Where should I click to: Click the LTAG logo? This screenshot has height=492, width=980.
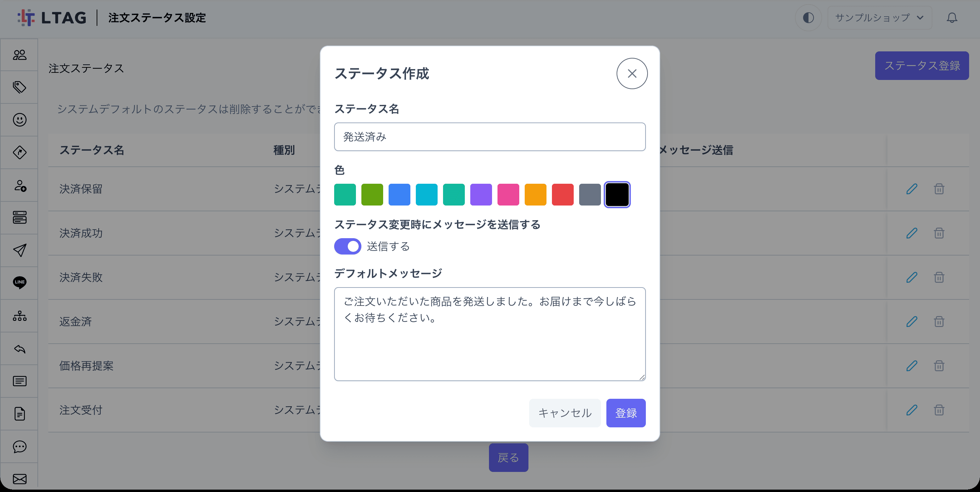(52, 17)
